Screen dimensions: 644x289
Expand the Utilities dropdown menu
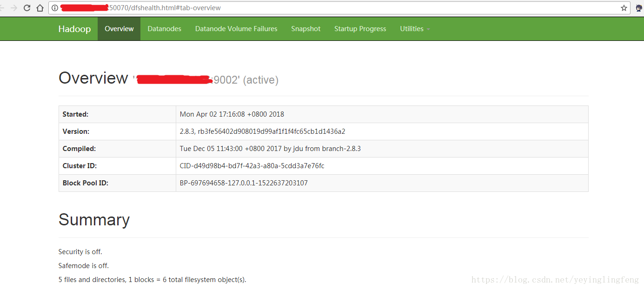point(415,29)
